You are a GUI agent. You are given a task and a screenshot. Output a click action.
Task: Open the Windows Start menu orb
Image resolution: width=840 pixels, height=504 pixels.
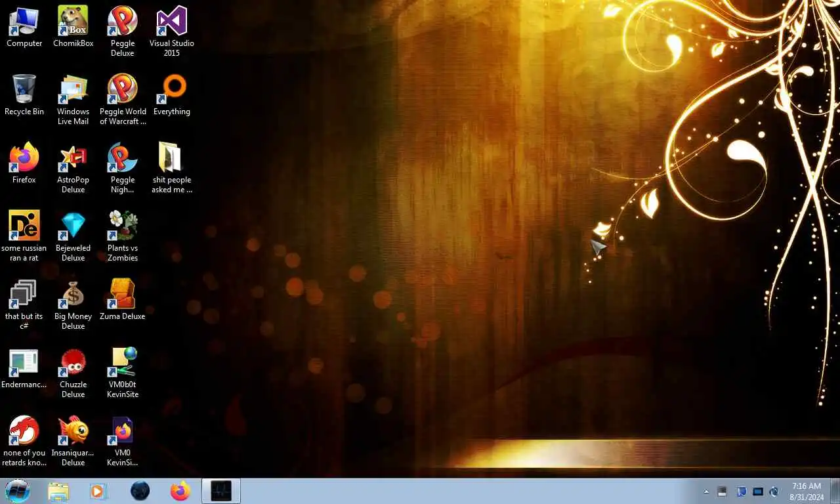(18, 491)
